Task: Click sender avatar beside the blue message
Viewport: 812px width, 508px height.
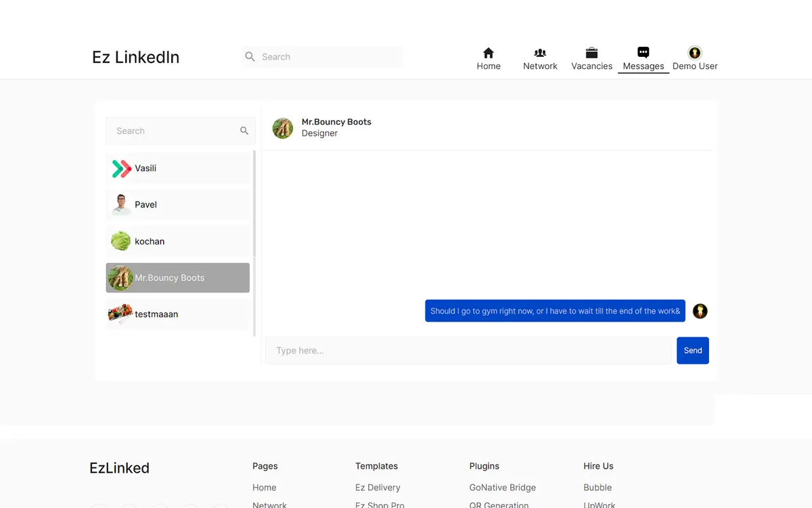Action: pos(700,311)
